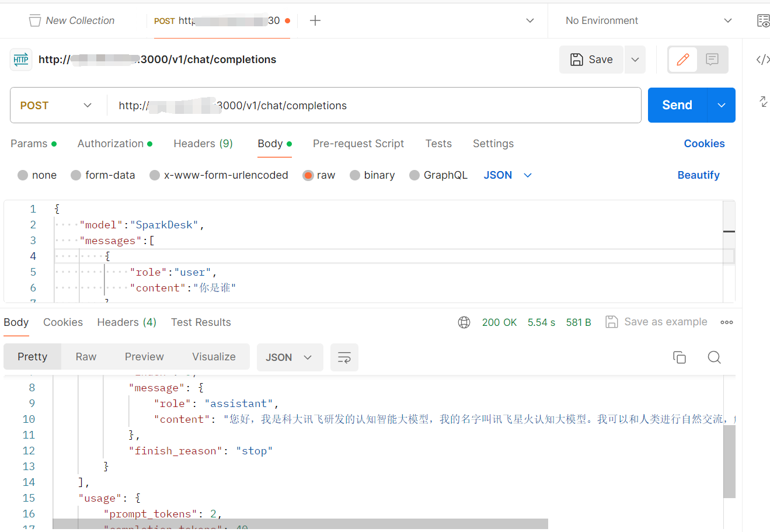Click the 200 OK status text
Viewport: 770px width, 532px height.
coord(499,322)
